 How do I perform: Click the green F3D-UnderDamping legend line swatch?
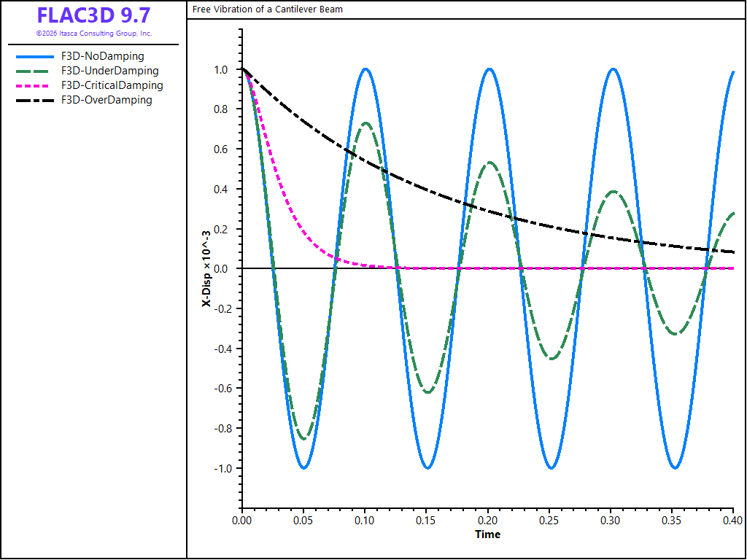(x=32, y=71)
